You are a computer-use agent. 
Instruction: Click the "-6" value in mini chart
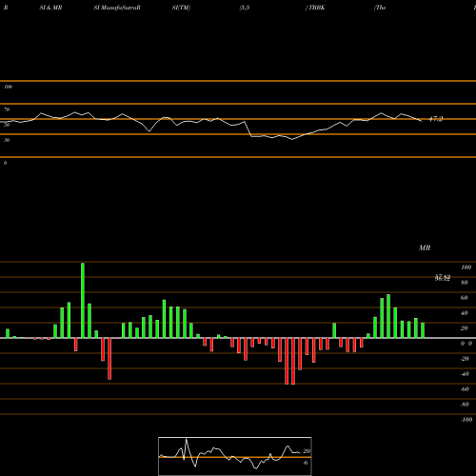click(x=306, y=463)
